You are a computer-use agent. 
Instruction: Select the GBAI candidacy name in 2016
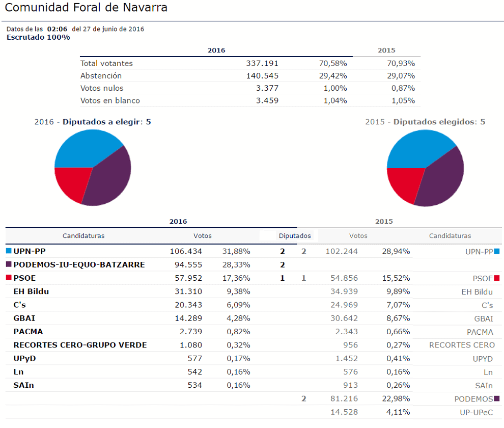point(24,318)
